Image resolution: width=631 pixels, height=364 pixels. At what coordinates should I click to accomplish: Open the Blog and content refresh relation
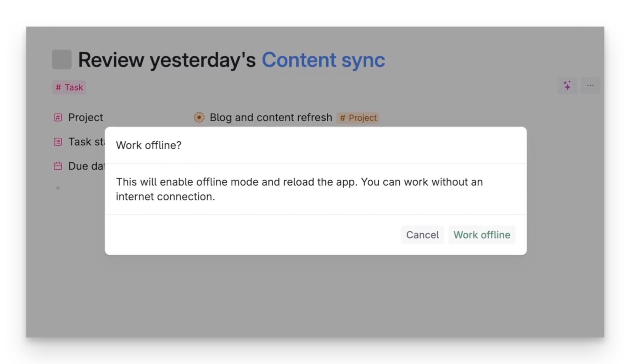coord(271,117)
